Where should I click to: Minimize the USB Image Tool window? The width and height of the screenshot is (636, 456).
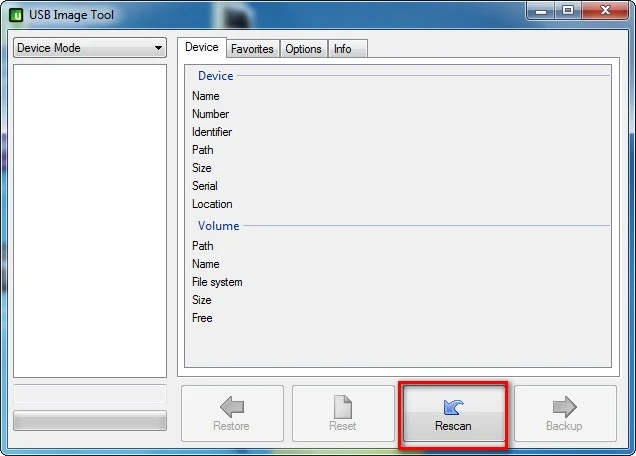pyautogui.click(x=541, y=11)
